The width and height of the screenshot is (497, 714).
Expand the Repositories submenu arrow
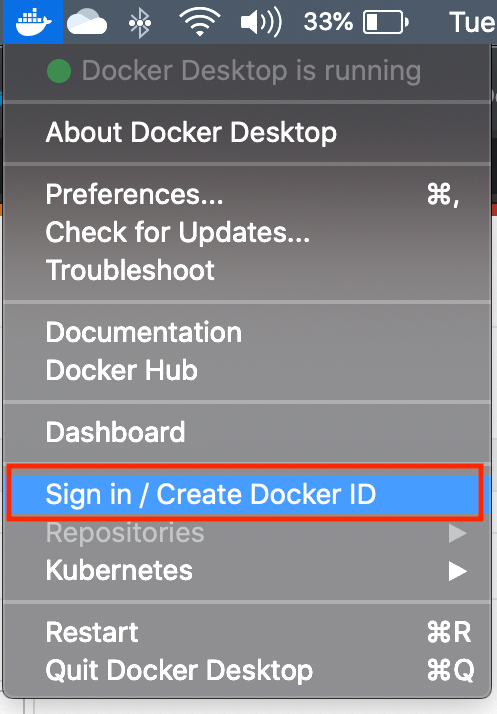457,533
